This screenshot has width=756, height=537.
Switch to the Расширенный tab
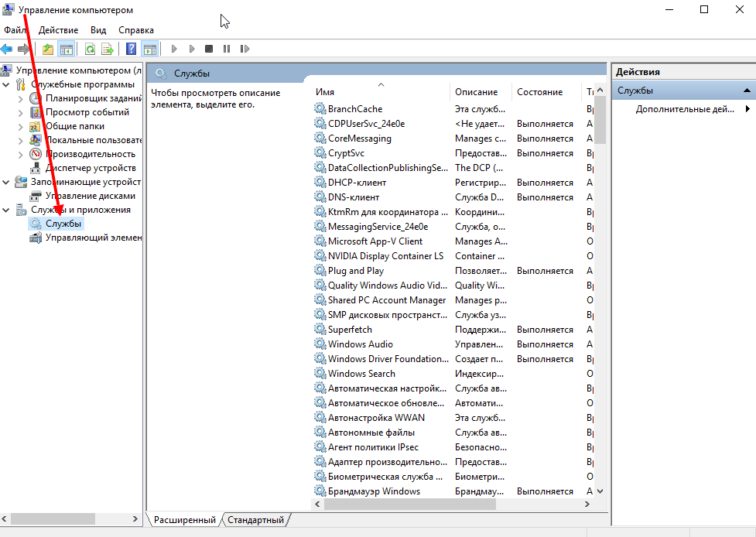(185, 520)
